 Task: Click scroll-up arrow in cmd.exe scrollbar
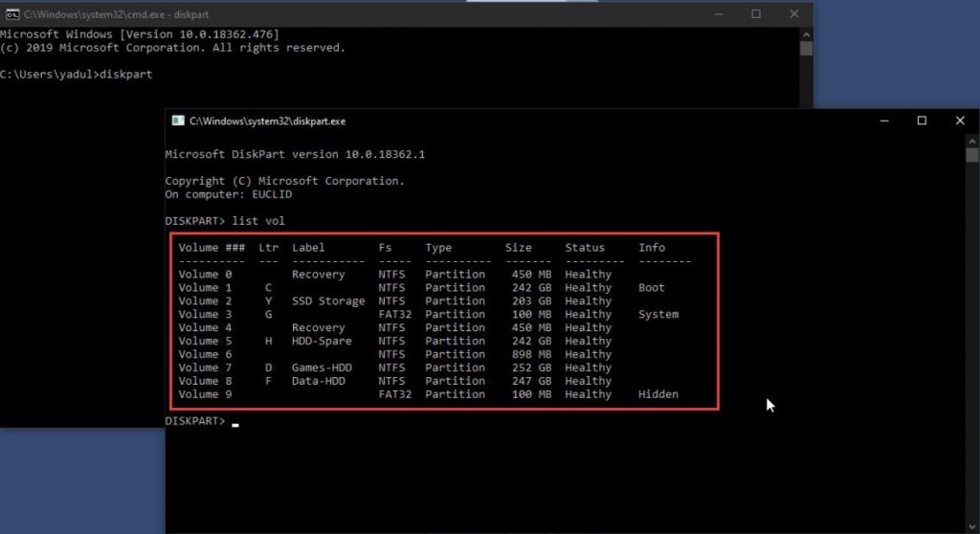click(806, 35)
